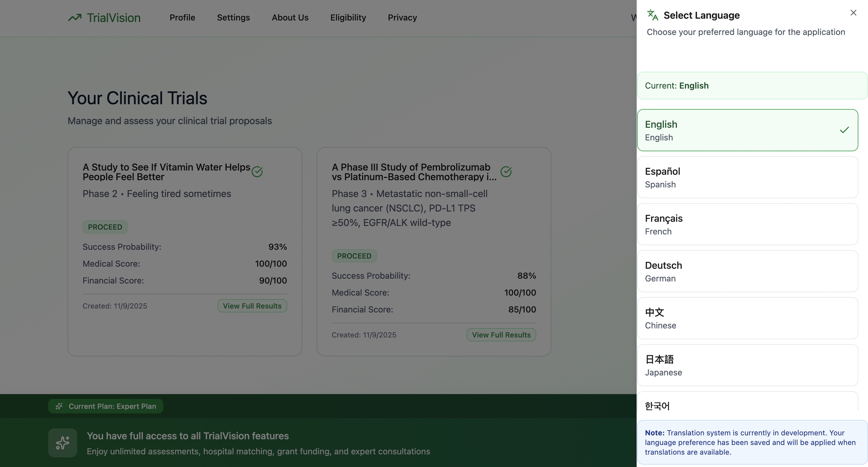Click the checkmark icon on Pembrolizumab study
This screenshot has width=868, height=467.
[506, 172]
